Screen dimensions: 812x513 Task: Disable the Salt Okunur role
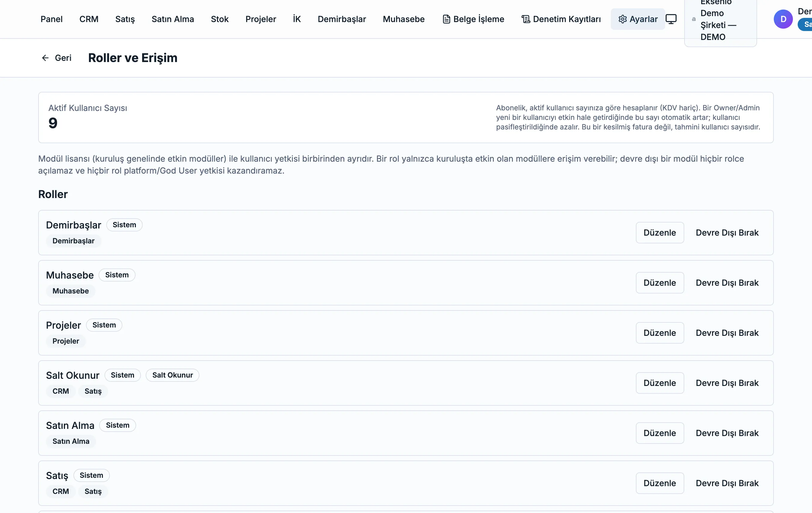(x=727, y=383)
